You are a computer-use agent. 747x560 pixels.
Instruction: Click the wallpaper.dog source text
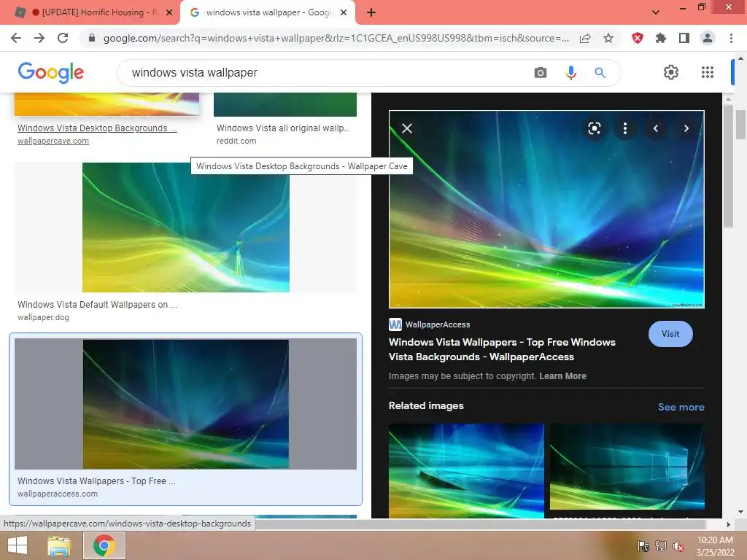point(43,317)
